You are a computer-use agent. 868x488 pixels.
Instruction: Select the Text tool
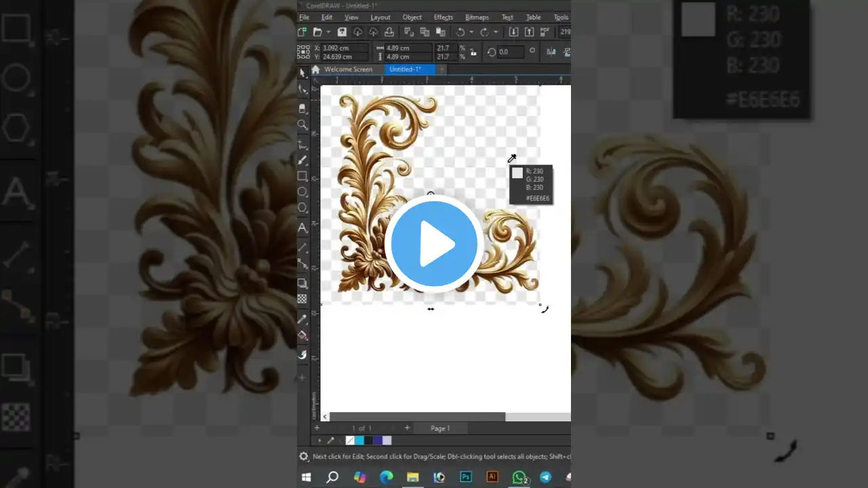point(302,227)
